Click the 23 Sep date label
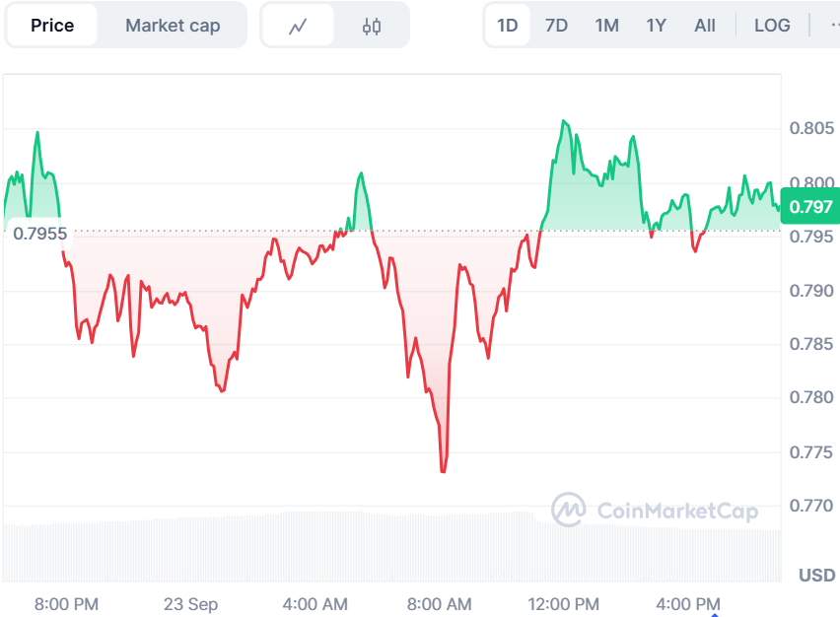 click(190, 603)
